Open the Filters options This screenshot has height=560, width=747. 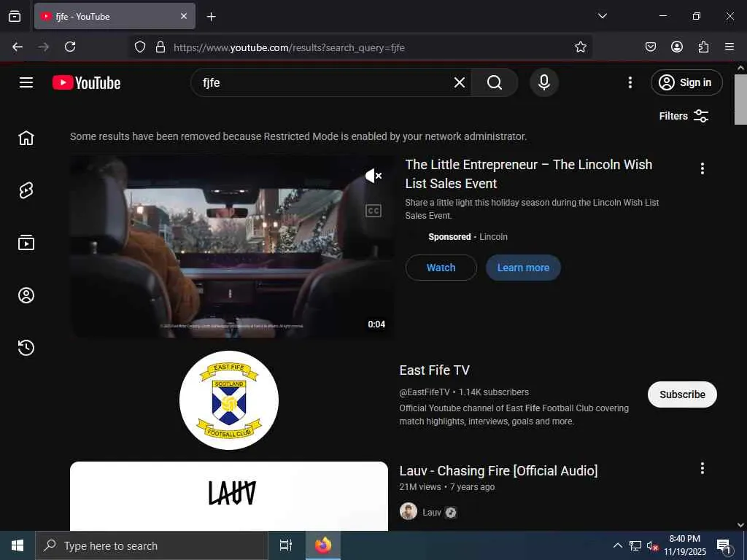pos(684,116)
